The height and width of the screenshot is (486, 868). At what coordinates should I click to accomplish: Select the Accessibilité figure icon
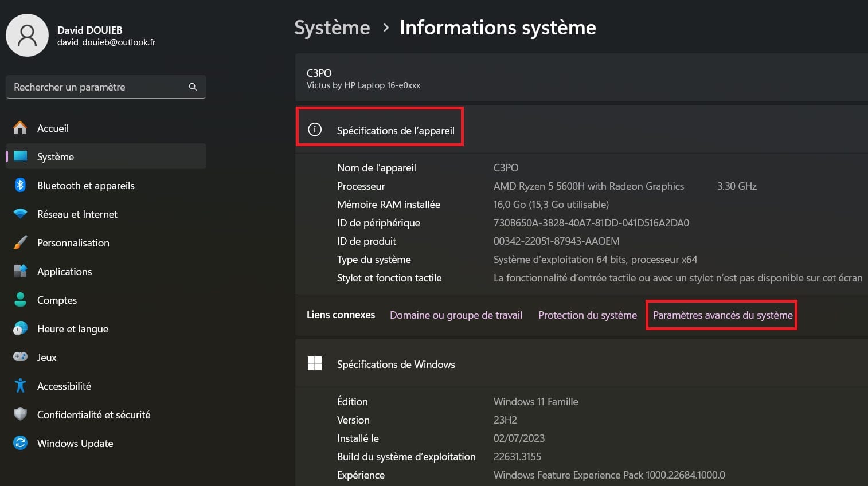point(20,386)
